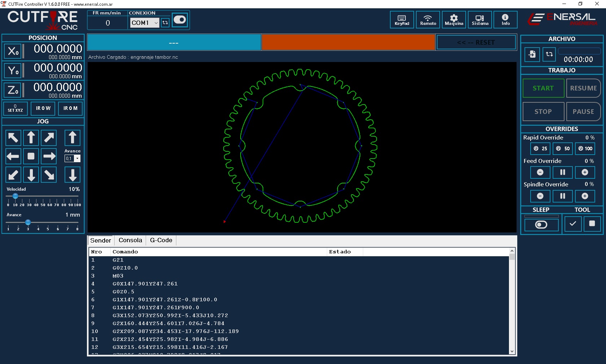Expand the COM1 port dropdown
This screenshot has height=364, width=606.
click(156, 23)
